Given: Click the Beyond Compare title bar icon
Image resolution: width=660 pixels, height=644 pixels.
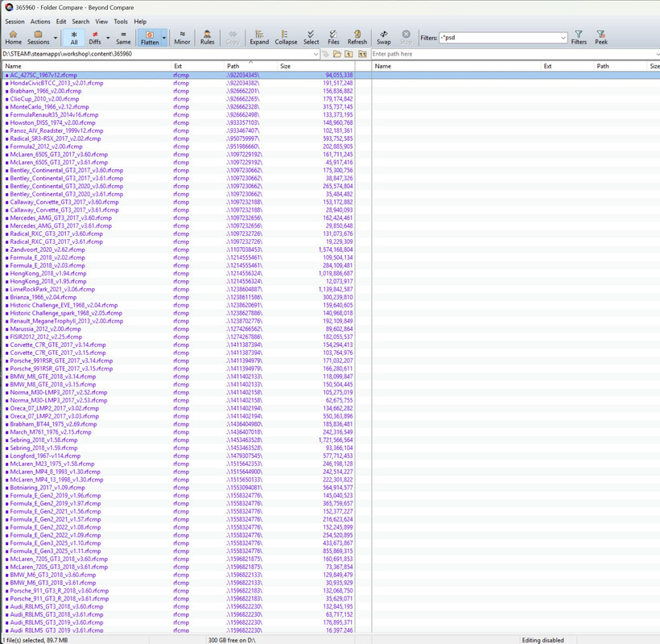Looking at the screenshot, I should (8, 7).
